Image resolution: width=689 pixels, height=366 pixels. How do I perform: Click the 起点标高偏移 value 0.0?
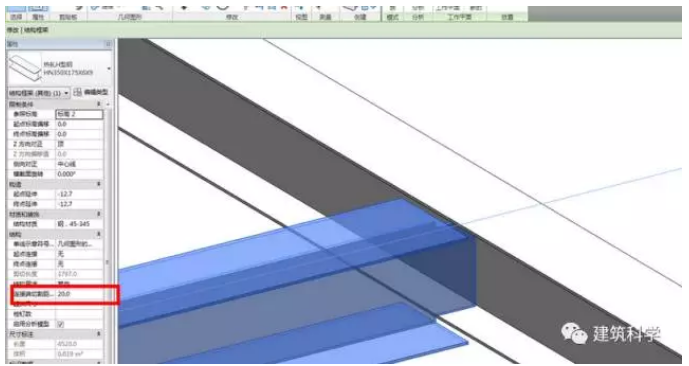point(79,124)
